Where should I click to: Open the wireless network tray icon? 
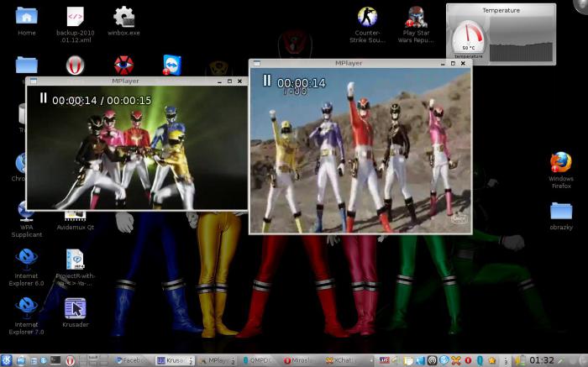coord(432,360)
